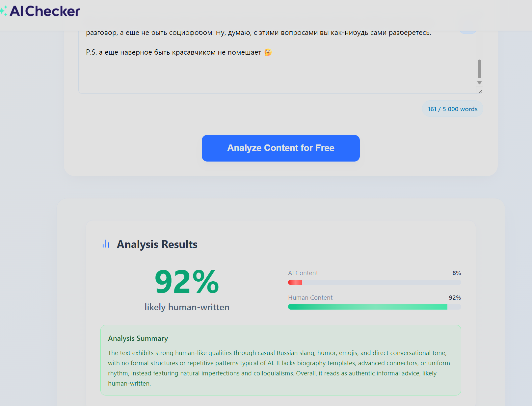This screenshot has height=406, width=532.
Task: Click the P.S. line in the text box
Action: pyautogui.click(x=173, y=52)
